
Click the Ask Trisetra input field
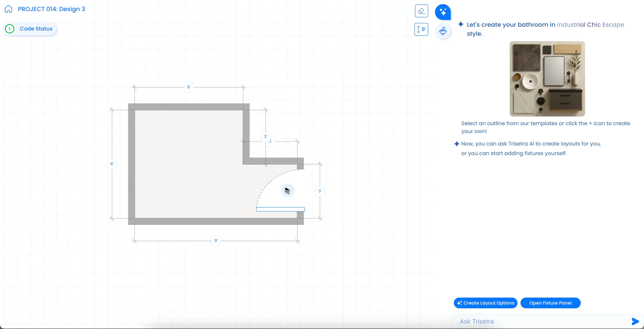coord(500,322)
